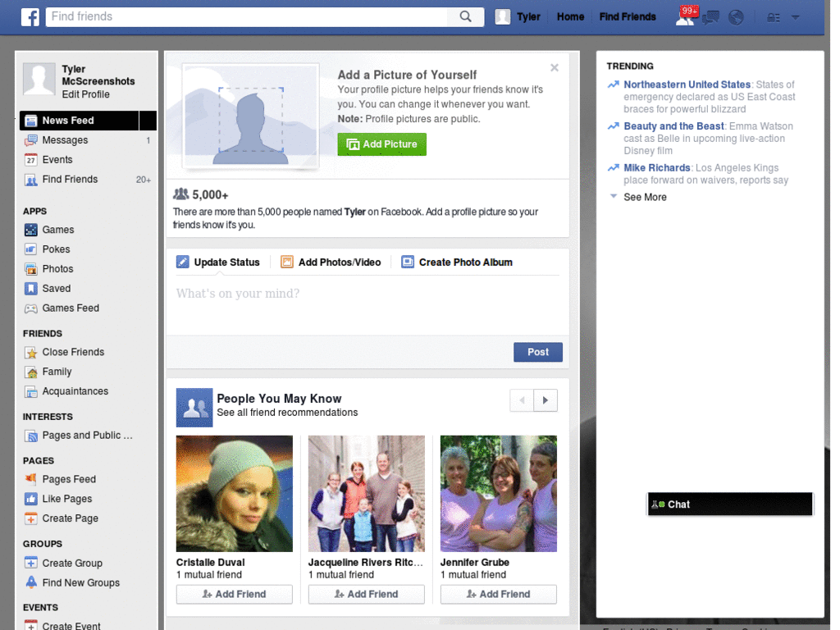Select the Update Status tab
840x630 pixels.
pyautogui.click(x=218, y=262)
